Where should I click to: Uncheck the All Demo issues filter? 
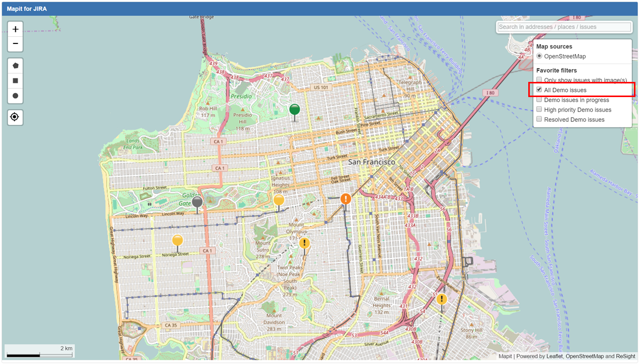[539, 90]
